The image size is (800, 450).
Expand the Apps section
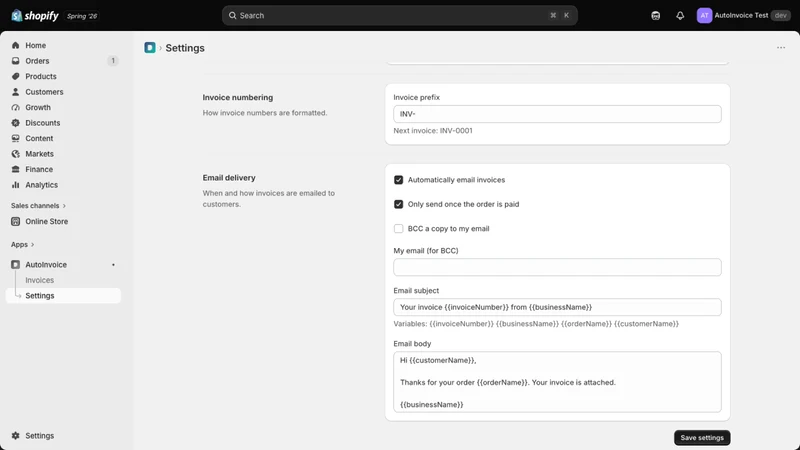(22, 244)
